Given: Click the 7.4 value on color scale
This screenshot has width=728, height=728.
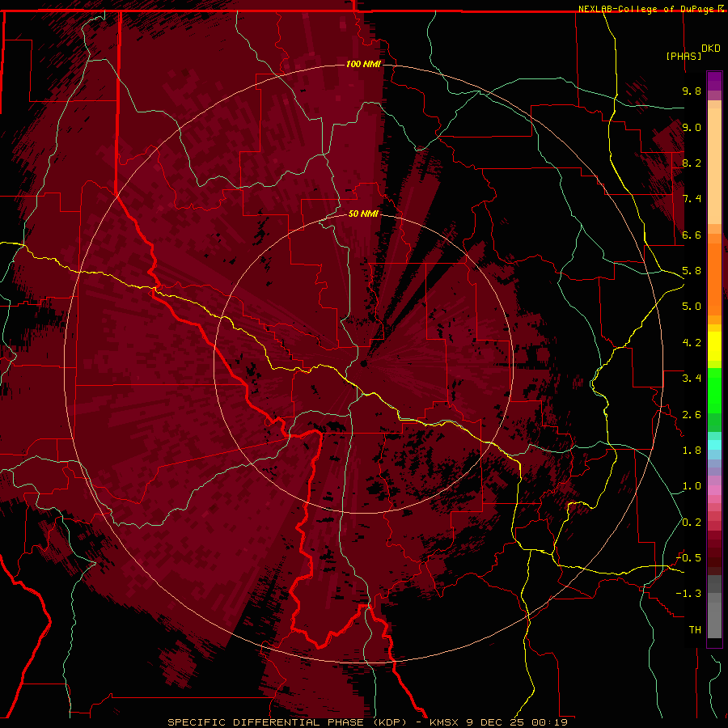Looking at the screenshot, I should pyautogui.click(x=692, y=199).
